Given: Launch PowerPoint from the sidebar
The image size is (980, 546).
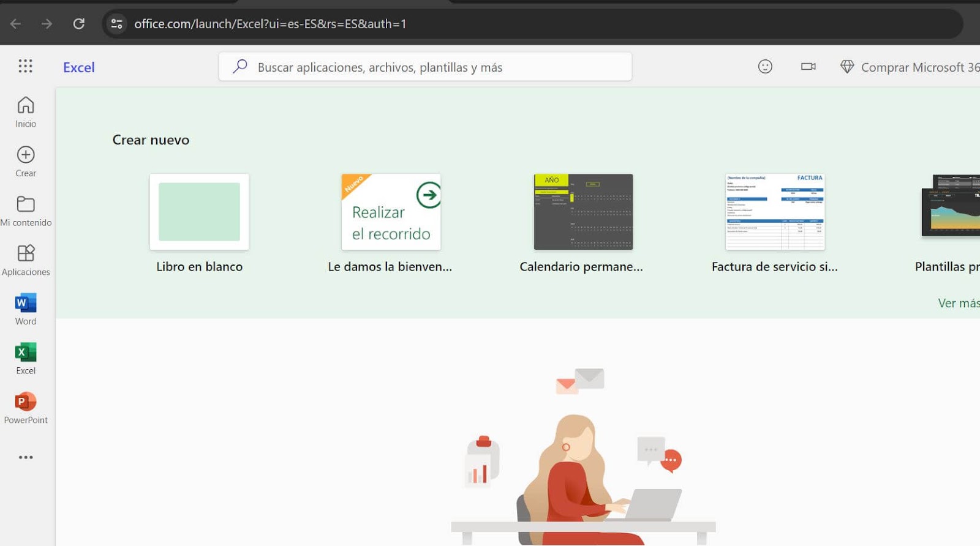Looking at the screenshot, I should pos(26,408).
